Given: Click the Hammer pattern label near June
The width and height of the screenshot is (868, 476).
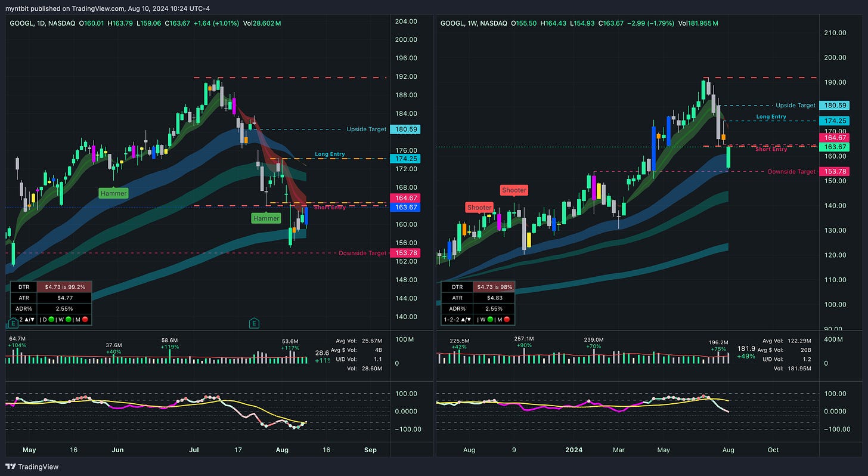Looking at the screenshot, I should [113, 193].
